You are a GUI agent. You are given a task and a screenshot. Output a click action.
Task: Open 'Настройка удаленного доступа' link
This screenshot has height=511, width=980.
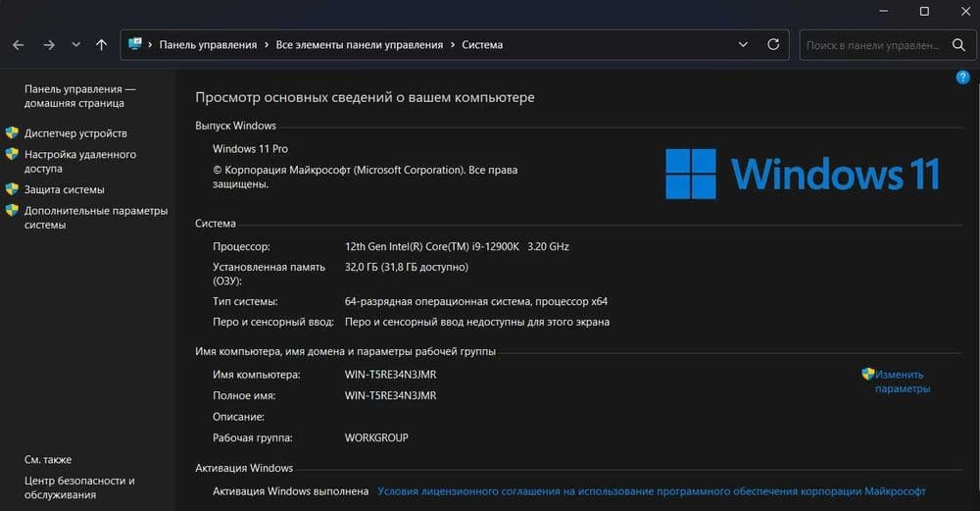(80, 162)
